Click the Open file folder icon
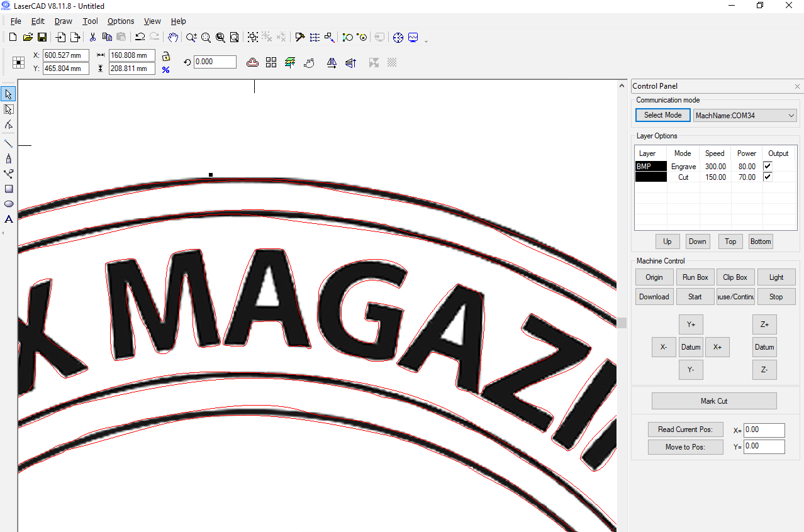 pyautogui.click(x=28, y=38)
